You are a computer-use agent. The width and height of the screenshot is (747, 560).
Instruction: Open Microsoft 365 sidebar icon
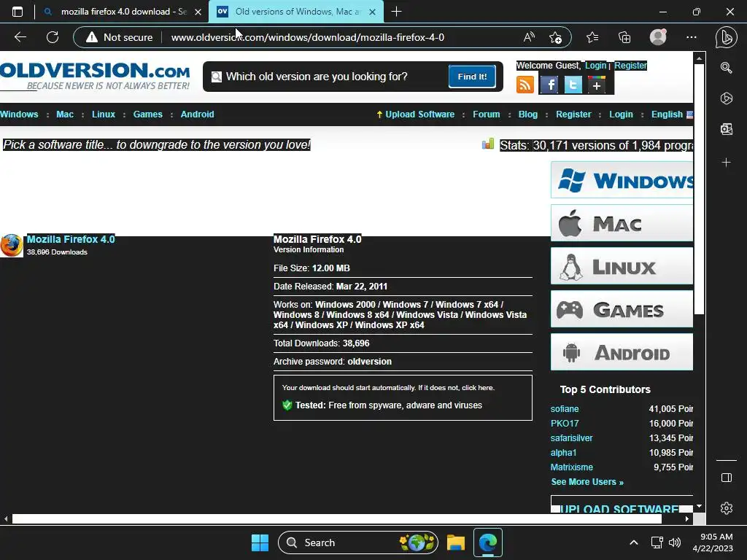(x=726, y=98)
